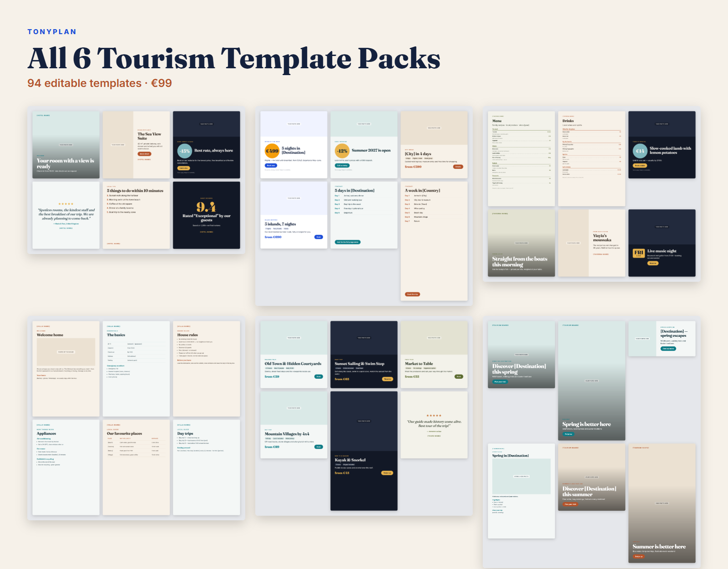Open '[Destination] — spring escapes' template
This screenshot has height=569, width=728.
(662, 339)
